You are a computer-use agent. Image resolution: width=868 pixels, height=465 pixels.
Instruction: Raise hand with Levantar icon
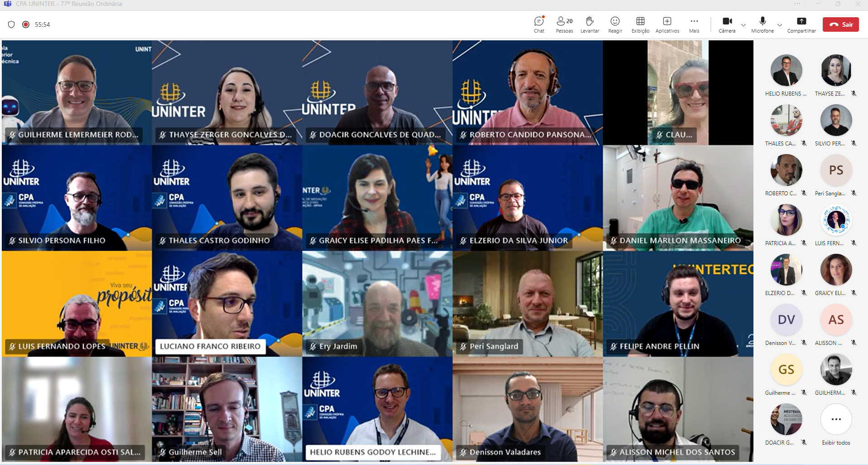tap(590, 24)
